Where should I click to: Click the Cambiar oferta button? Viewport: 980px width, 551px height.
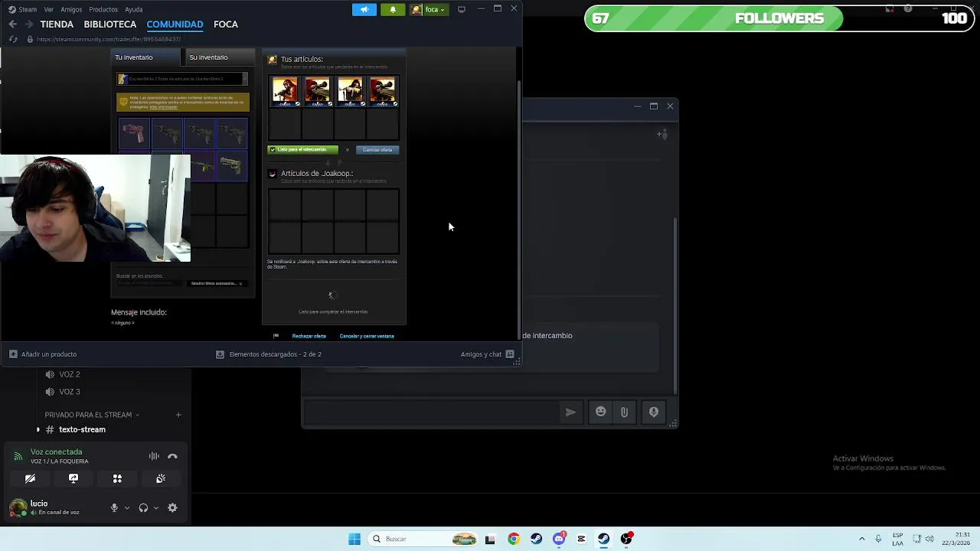point(377,150)
